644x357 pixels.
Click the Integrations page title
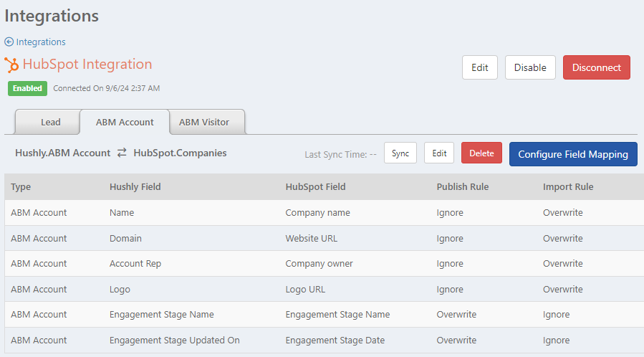52,16
